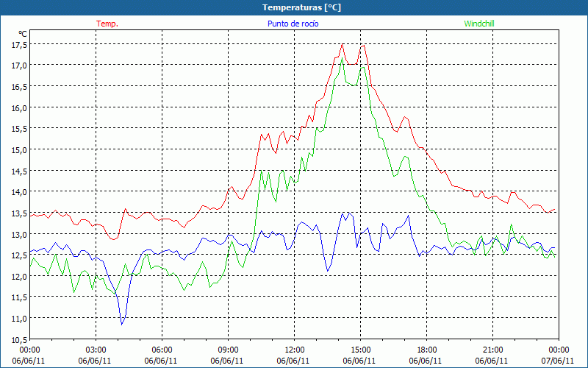The height and width of the screenshot is (368, 588).
Task: Click the 18:00 time axis label
Action: click(x=427, y=350)
